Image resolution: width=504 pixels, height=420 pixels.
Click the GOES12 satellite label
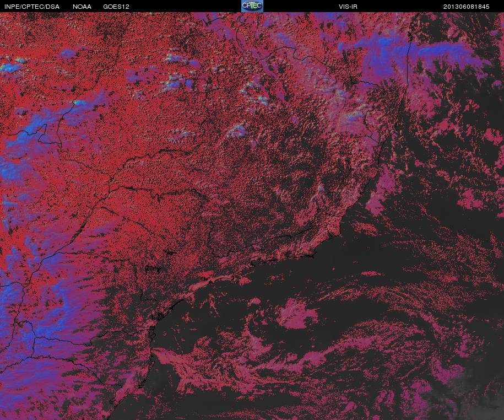coord(116,7)
